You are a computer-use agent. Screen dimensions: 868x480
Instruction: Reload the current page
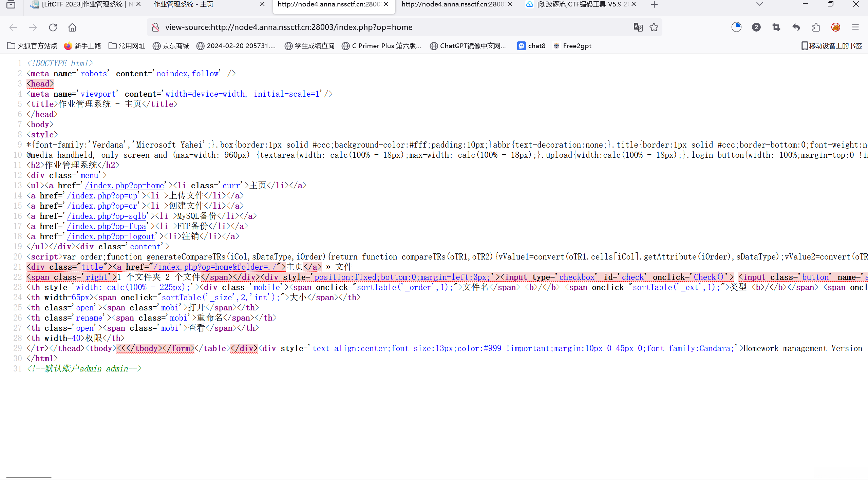click(53, 27)
